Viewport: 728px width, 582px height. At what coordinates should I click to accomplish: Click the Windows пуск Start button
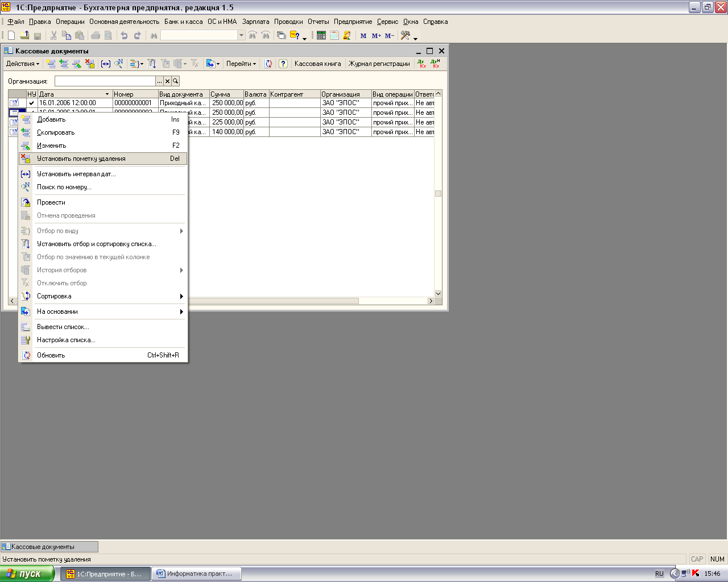coord(27,573)
